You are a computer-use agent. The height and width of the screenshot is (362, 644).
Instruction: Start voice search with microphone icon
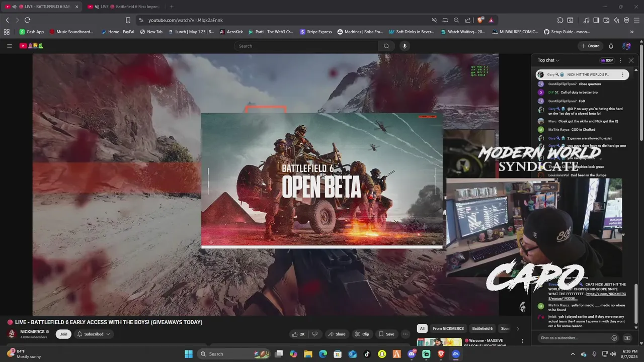click(x=404, y=46)
